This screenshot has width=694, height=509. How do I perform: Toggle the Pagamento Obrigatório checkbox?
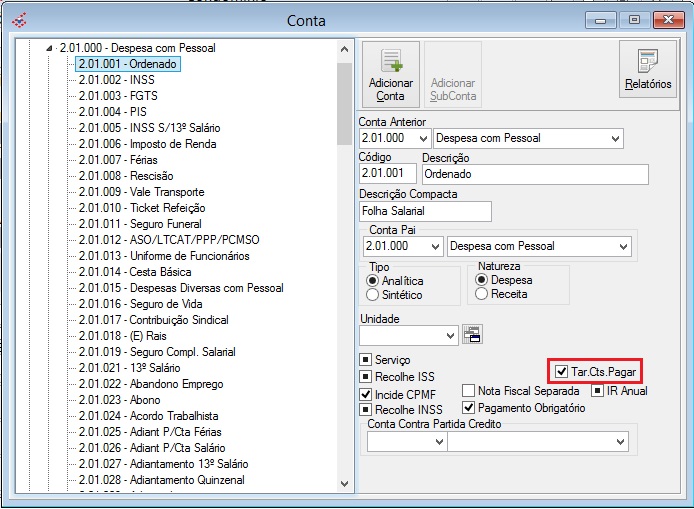[468, 407]
